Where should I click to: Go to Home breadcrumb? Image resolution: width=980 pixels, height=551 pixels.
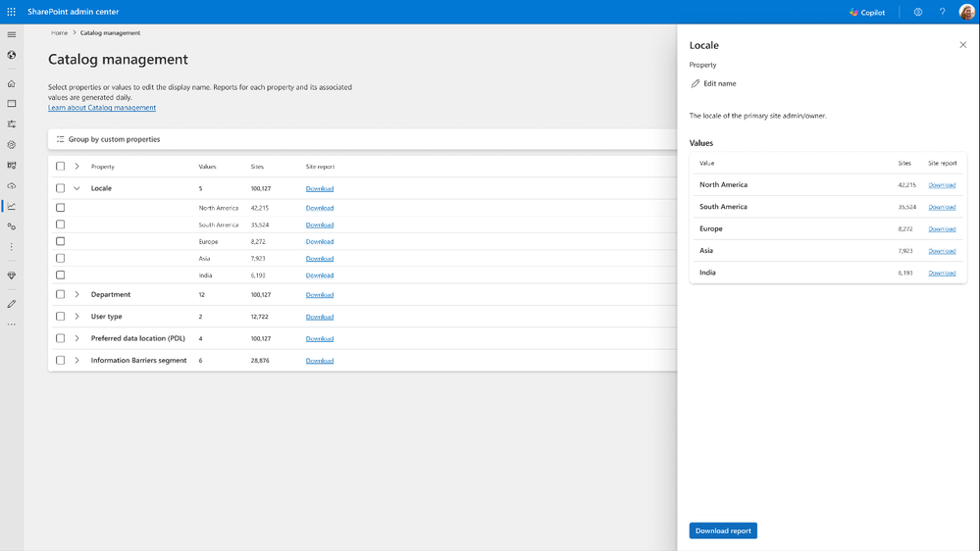[60, 32]
